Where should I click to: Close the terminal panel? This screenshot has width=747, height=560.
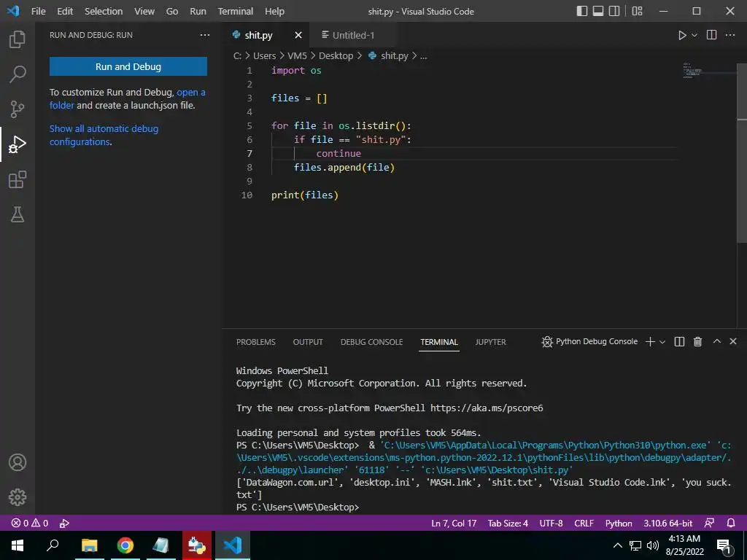tap(732, 341)
